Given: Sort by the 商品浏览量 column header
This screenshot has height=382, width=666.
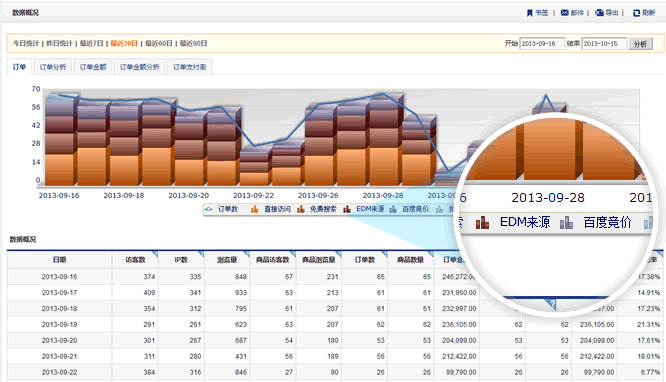Looking at the screenshot, I should tap(319, 260).
